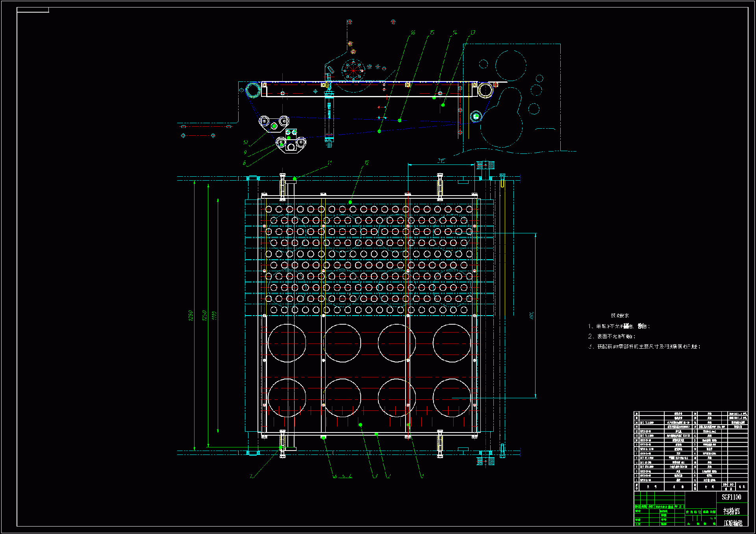The height and width of the screenshot is (534, 756).
Task: Click the bottom-right large circle in plan view
Action: 452,397
